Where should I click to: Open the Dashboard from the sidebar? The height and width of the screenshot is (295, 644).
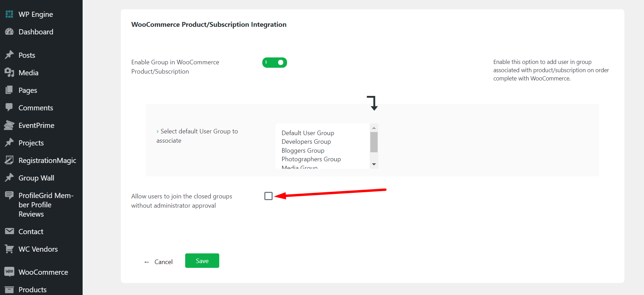[x=36, y=32]
